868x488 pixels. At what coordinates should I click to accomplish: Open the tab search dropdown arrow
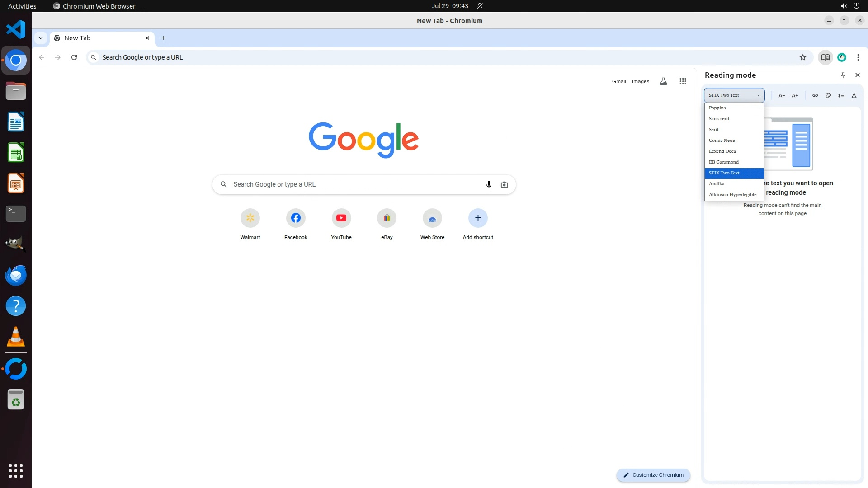pos(41,38)
